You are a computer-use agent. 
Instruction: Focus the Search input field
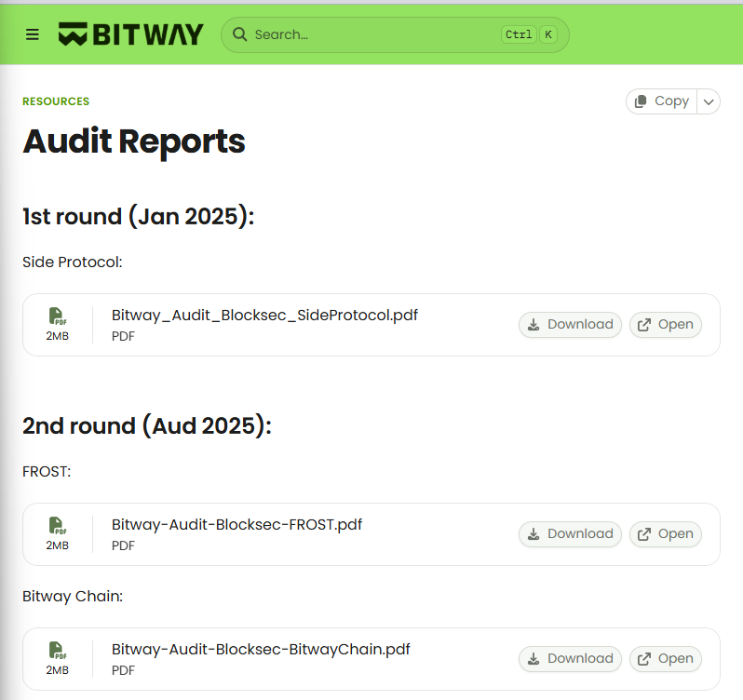395,34
